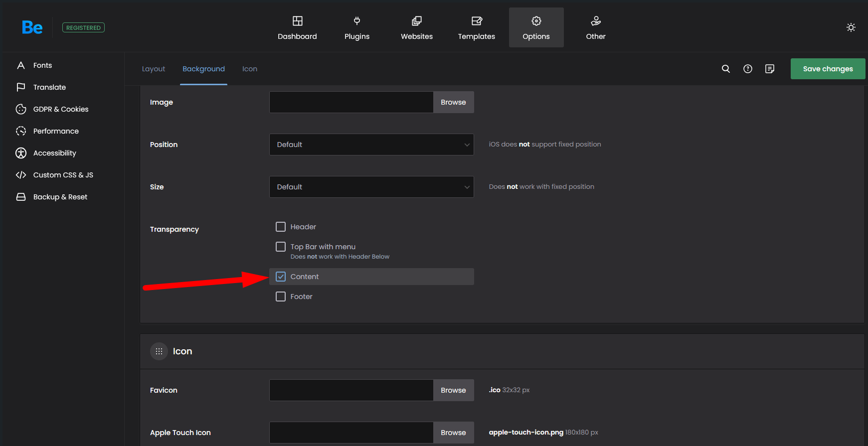Click the Be logo
Image resolution: width=868 pixels, height=446 pixels.
pos(32,27)
